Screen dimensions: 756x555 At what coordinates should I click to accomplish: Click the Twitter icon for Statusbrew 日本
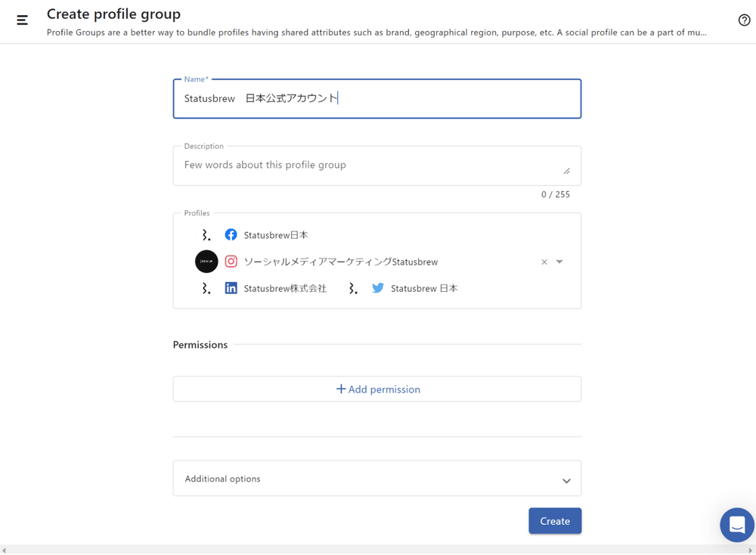point(378,288)
